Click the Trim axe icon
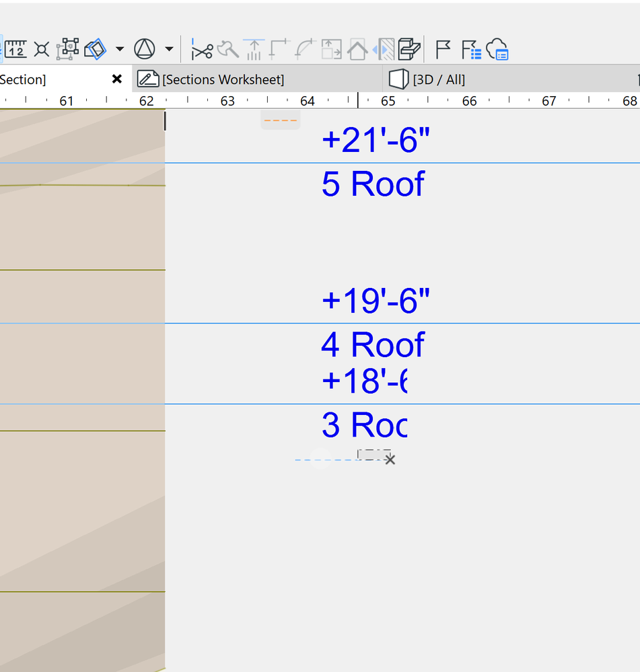The image size is (640, 672). coord(227,49)
